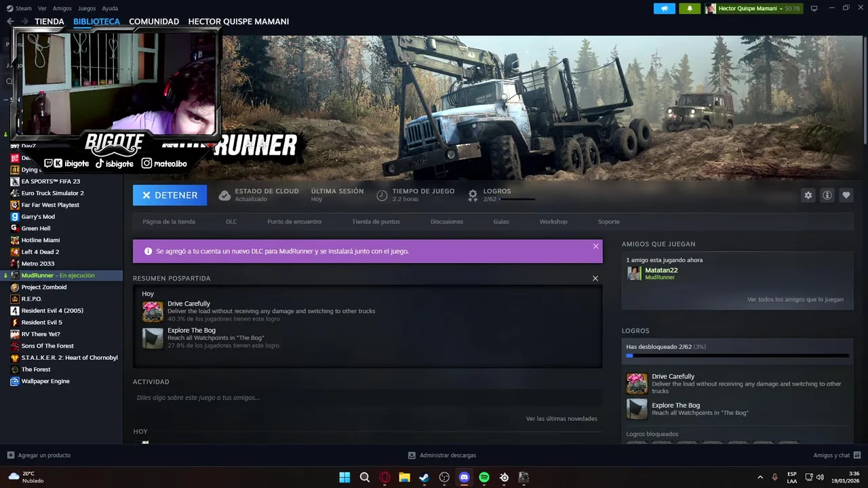Open the Guías tab

501,222
